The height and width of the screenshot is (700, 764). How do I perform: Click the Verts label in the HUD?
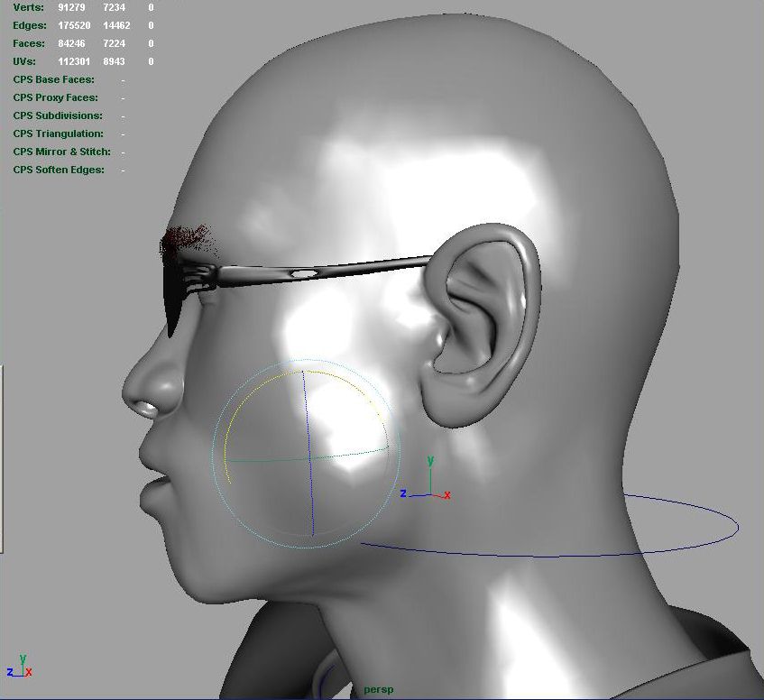pyautogui.click(x=28, y=7)
